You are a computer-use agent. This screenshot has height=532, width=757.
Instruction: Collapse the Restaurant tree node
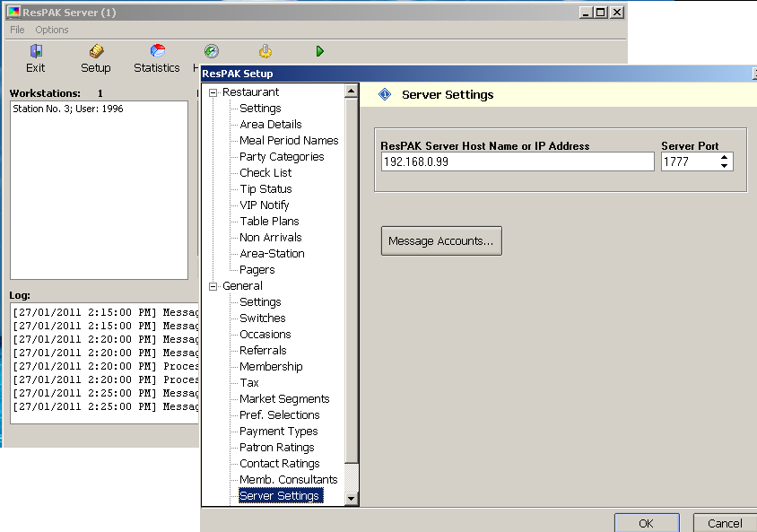pos(213,92)
